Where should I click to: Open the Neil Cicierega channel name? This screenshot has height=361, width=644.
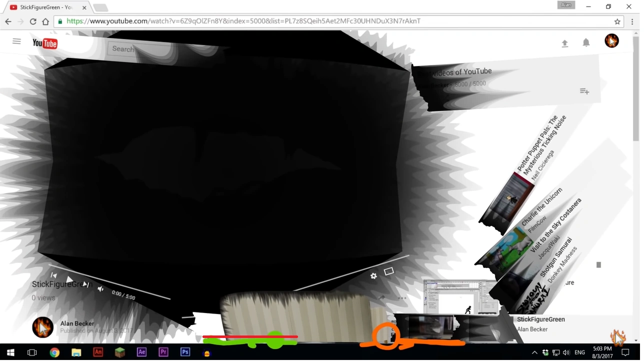[x=543, y=165]
